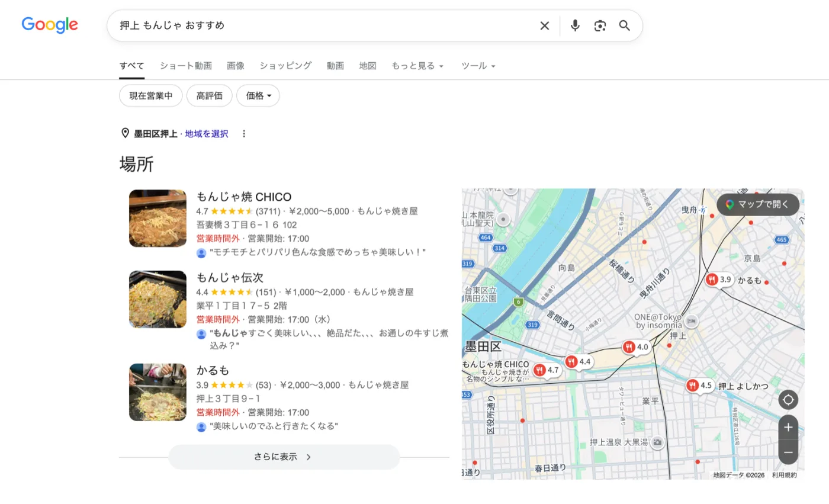Switch to ショッピング tab
The height and width of the screenshot is (504, 829).
(285, 66)
